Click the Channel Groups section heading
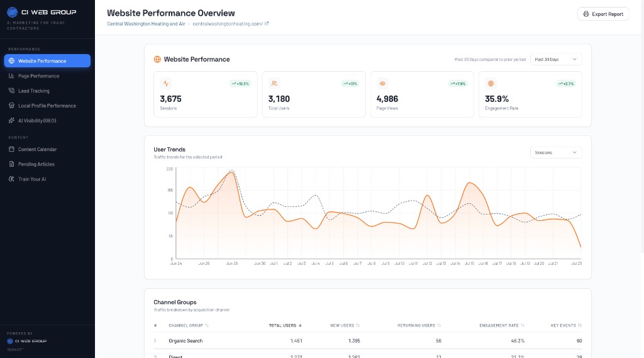 175,302
